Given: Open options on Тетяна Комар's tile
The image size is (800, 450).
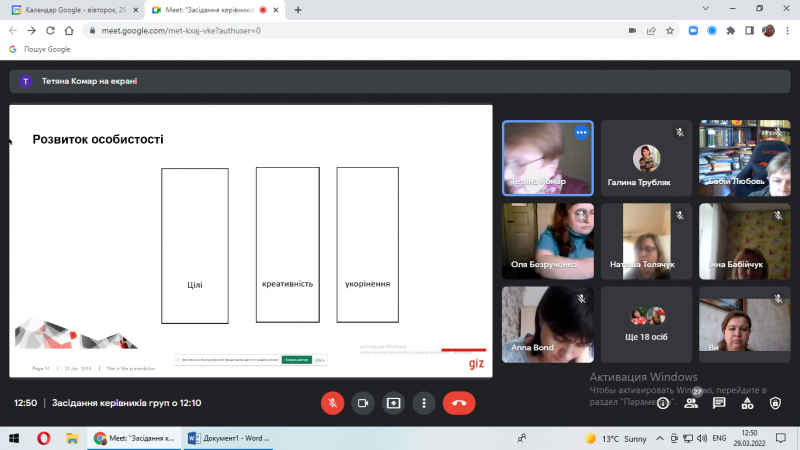Looking at the screenshot, I should (581, 133).
